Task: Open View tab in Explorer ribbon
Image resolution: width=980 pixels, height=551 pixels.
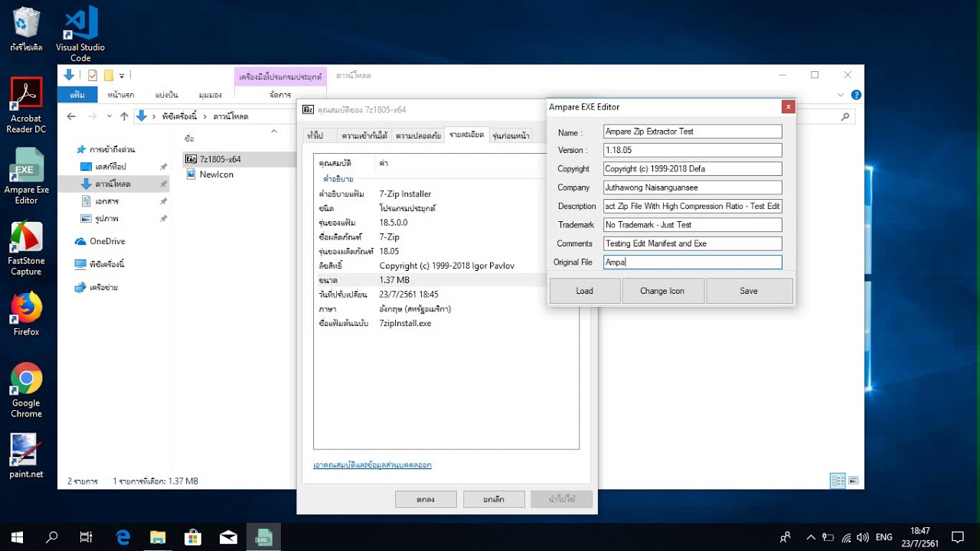Action: (x=210, y=95)
